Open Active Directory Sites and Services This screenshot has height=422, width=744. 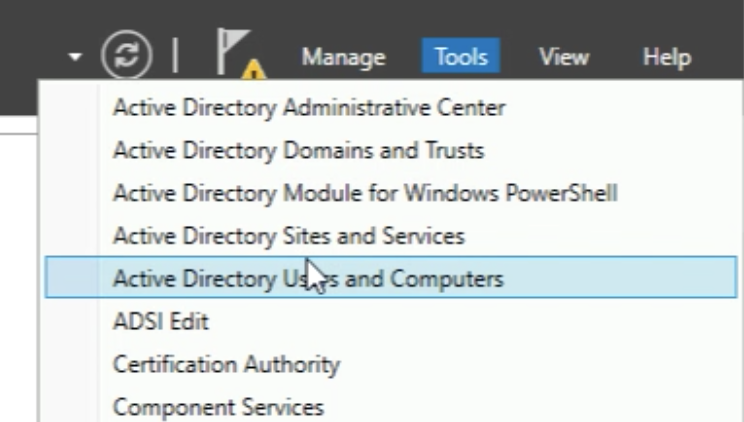click(288, 236)
